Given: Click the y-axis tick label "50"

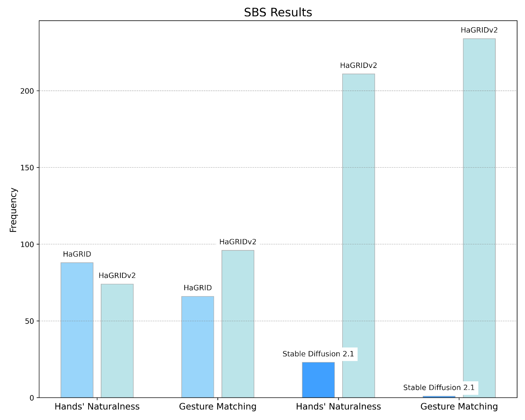Looking at the screenshot, I should pyautogui.click(x=30, y=321).
